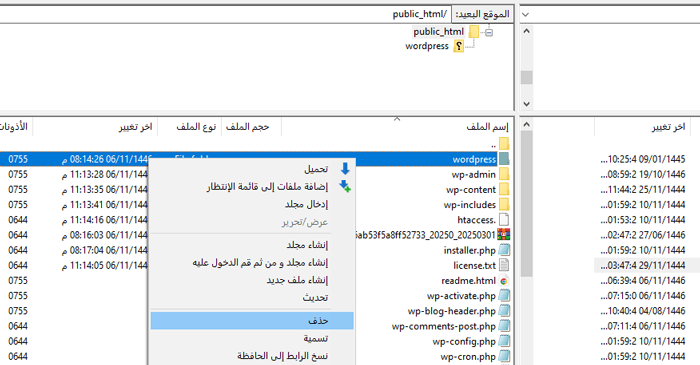Select the wp-admin folder name
The height and width of the screenshot is (365, 700).
coord(474,174)
